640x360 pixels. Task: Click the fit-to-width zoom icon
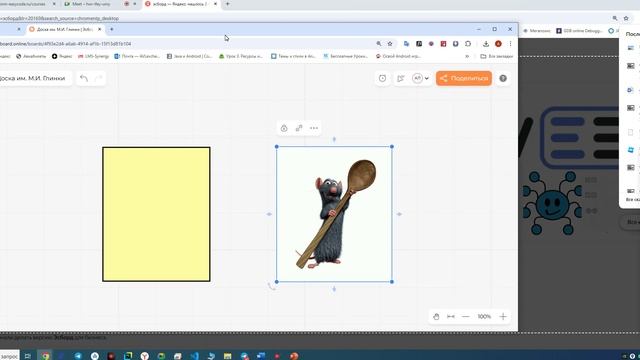[x=451, y=317]
